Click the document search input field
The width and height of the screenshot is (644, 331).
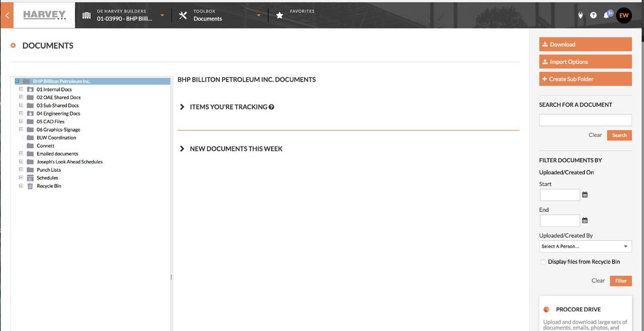click(x=586, y=120)
